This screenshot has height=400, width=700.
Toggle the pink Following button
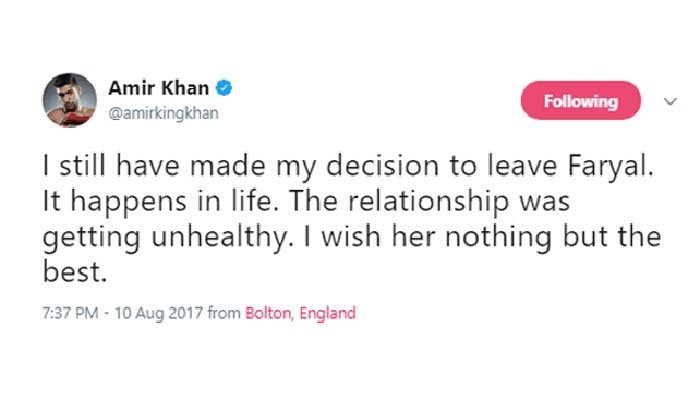pos(580,100)
